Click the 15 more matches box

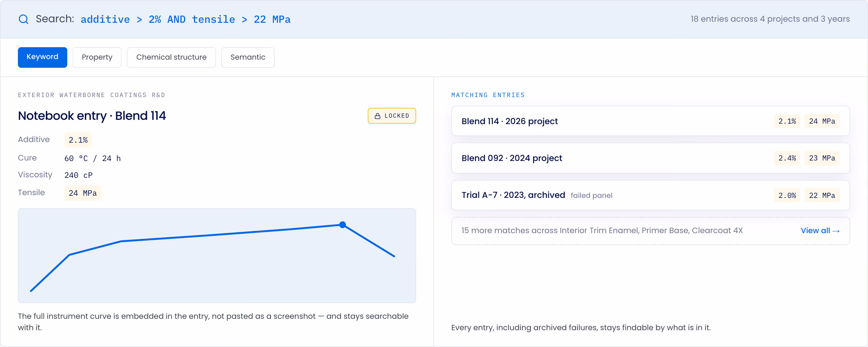pyautogui.click(x=650, y=231)
